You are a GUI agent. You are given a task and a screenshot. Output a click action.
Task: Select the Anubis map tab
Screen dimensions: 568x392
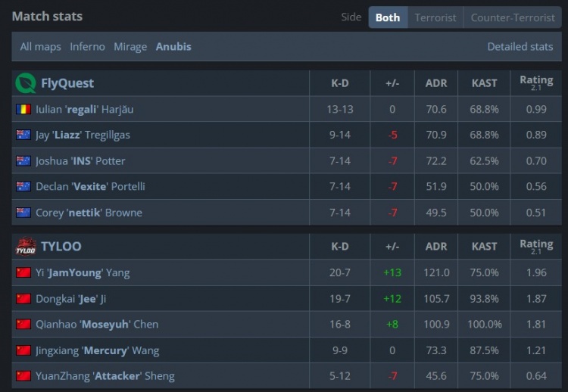[x=173, y=47]
